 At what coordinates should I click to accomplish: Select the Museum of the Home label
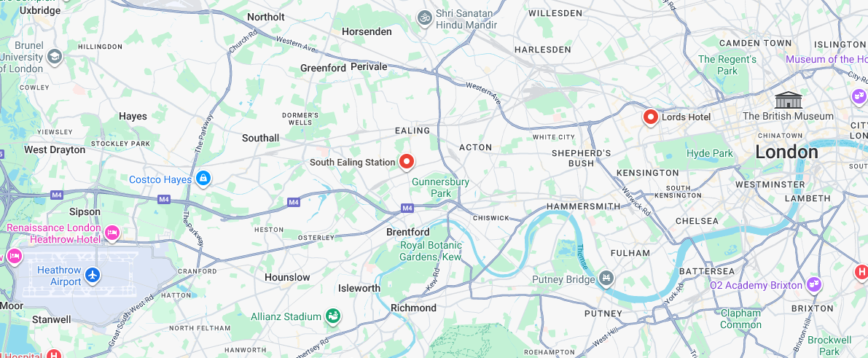pyautogui.click(x=826, y=59)
